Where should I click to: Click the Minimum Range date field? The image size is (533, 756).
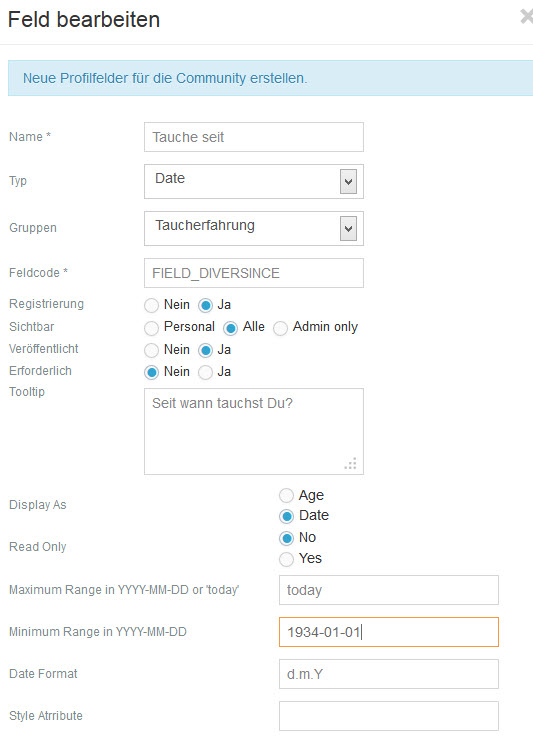point(389,632)
